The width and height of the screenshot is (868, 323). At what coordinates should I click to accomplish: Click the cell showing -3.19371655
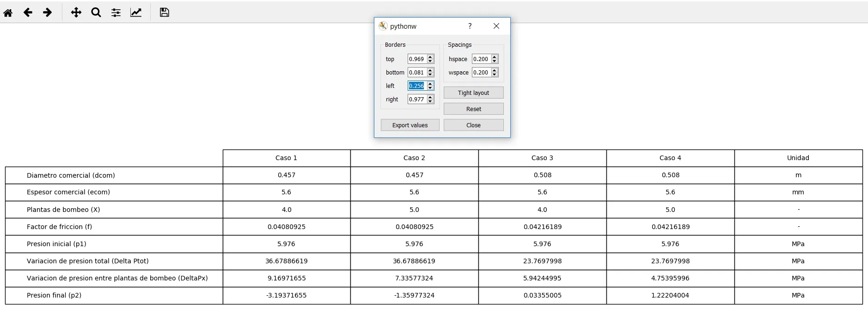pos(287,295)
